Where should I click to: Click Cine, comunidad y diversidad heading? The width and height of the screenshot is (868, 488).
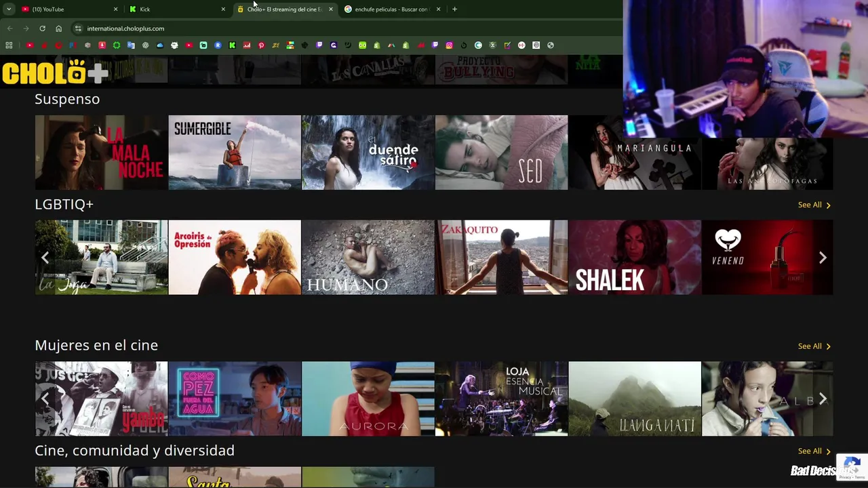(134, 451)
